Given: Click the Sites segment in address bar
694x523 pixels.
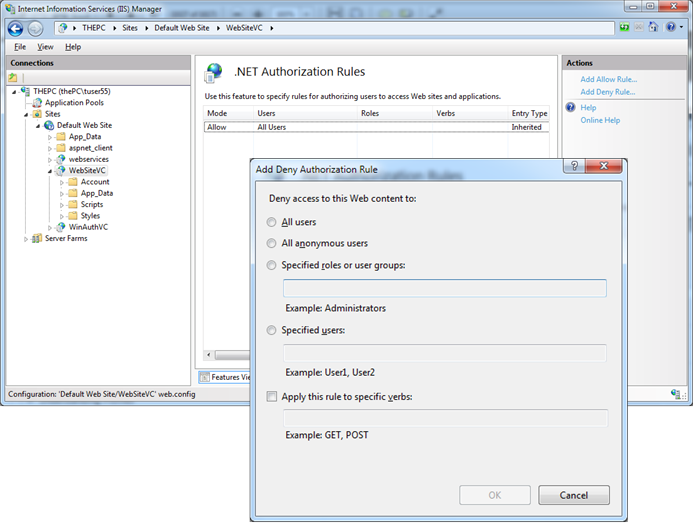Looking at the screenshot, I should [x=130, y=28].
